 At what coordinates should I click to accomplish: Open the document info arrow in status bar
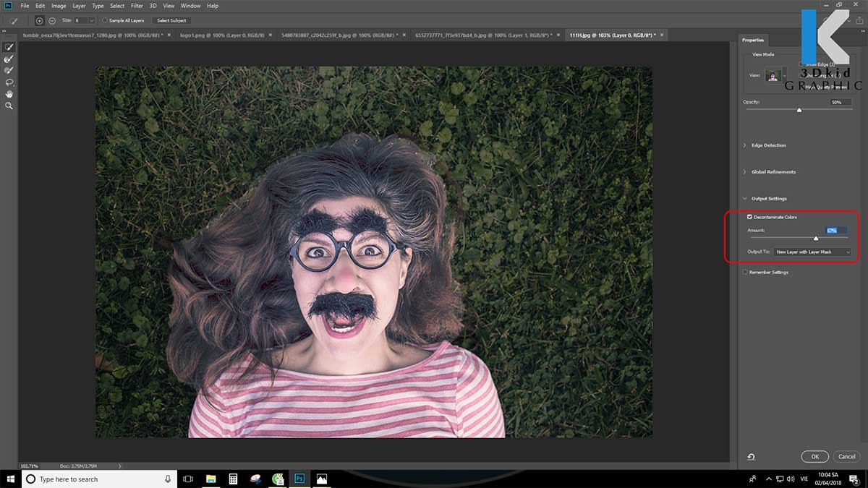pyautogui.click(x=119, y=466)
